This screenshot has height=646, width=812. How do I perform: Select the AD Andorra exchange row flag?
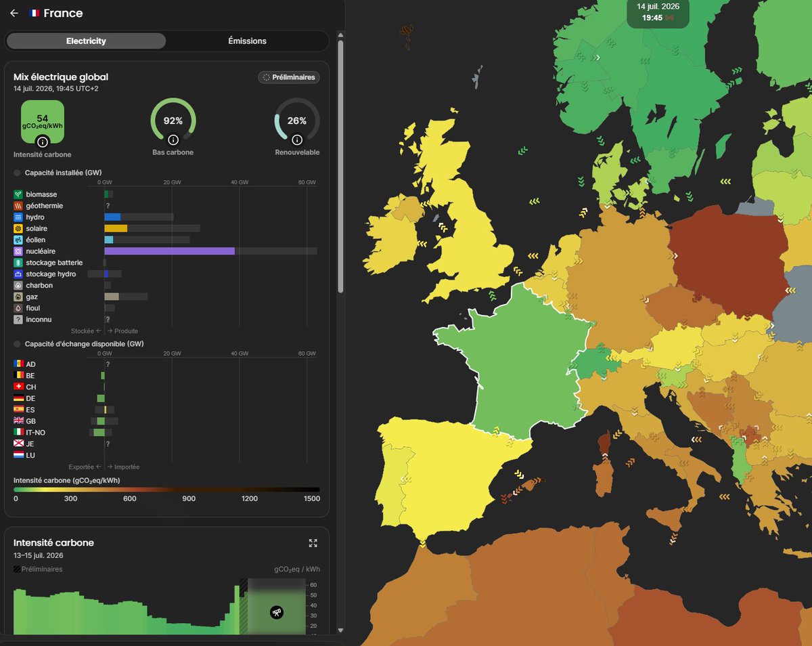(x=18, y=364)
